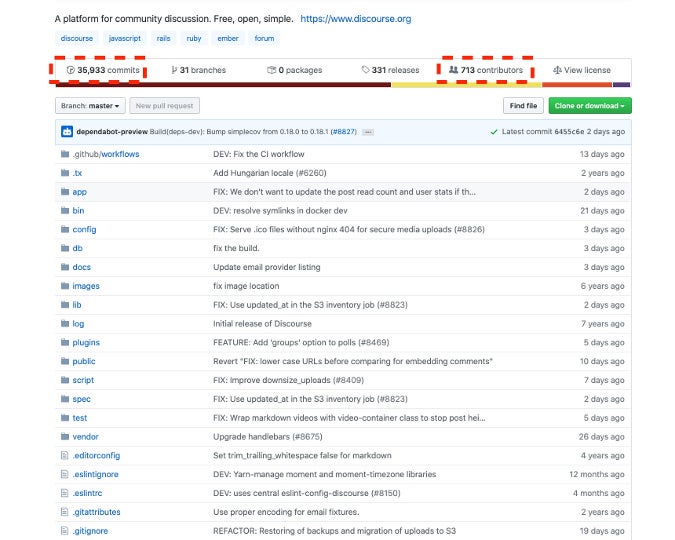Click the packages box icon
Image resolution: width=675 pixels, height=540 pixels.
pos(271,70)
